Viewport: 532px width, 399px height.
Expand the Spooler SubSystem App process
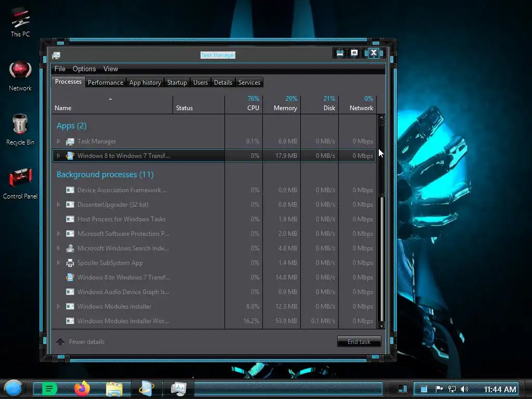click(x=58, y=263)
